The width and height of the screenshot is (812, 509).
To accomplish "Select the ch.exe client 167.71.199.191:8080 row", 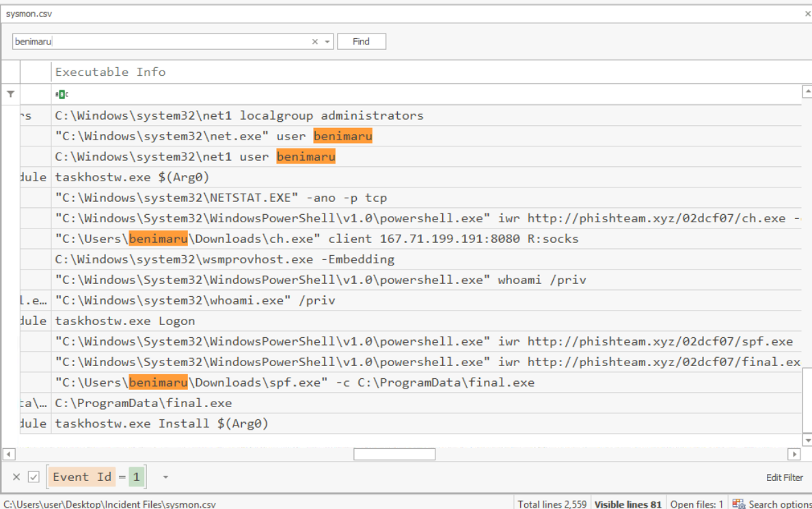I will tap(427, 239).
